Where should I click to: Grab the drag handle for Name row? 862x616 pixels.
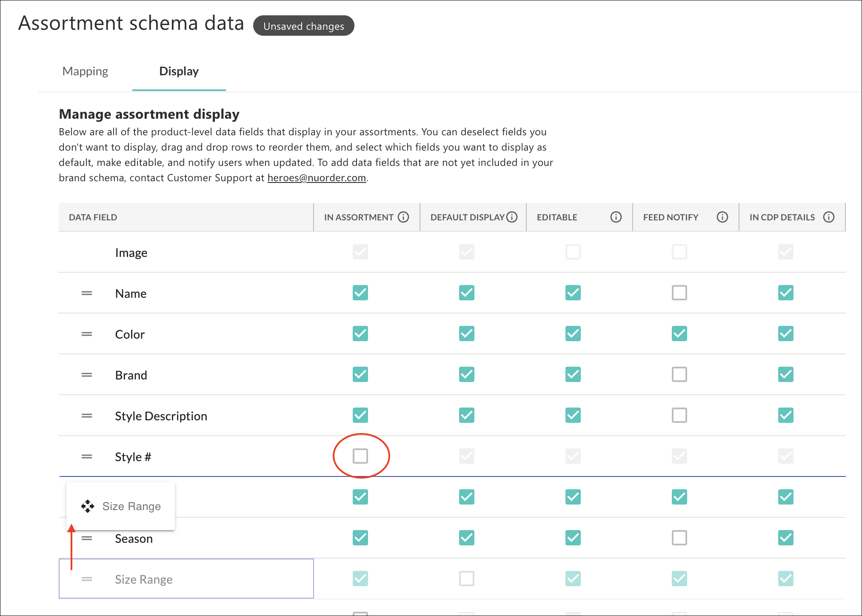pyautogui.click(x=87, y=294)
